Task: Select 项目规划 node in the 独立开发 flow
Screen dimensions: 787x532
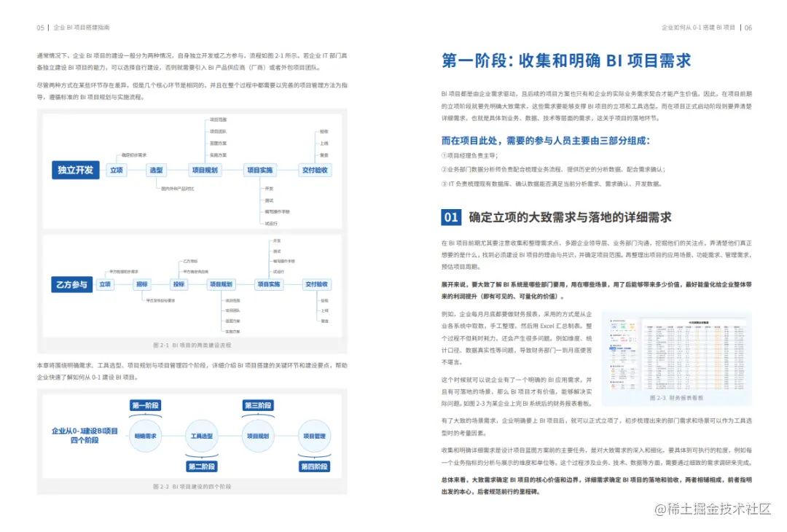Action: [x=205, y=170]
